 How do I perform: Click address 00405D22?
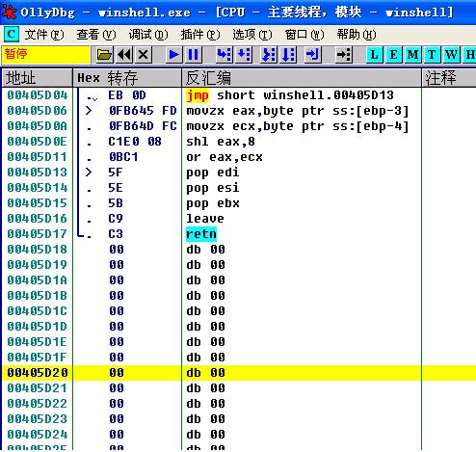(x=38, y=404)
